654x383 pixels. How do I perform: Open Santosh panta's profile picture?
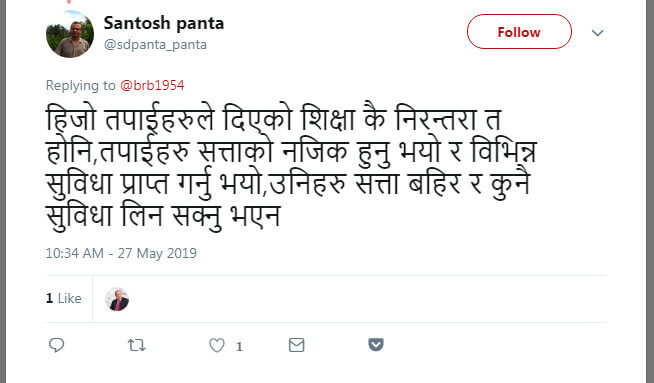[70, 34]
